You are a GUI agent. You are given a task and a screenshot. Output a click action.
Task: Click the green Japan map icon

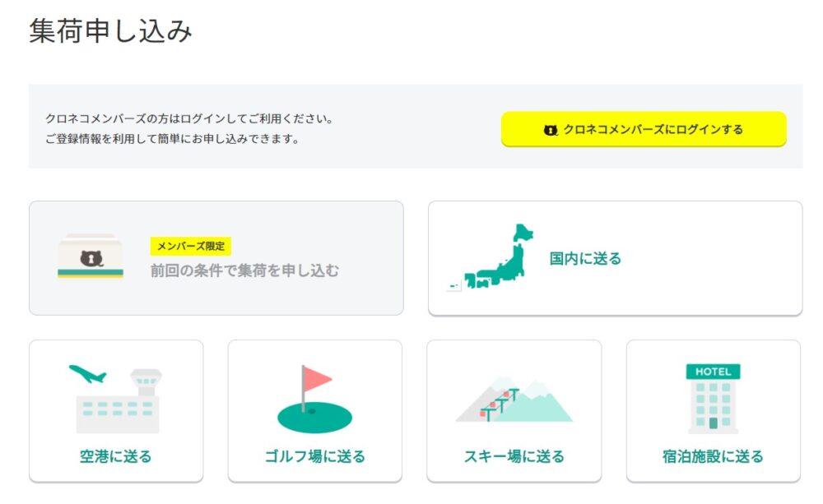[x=490, y=257]
